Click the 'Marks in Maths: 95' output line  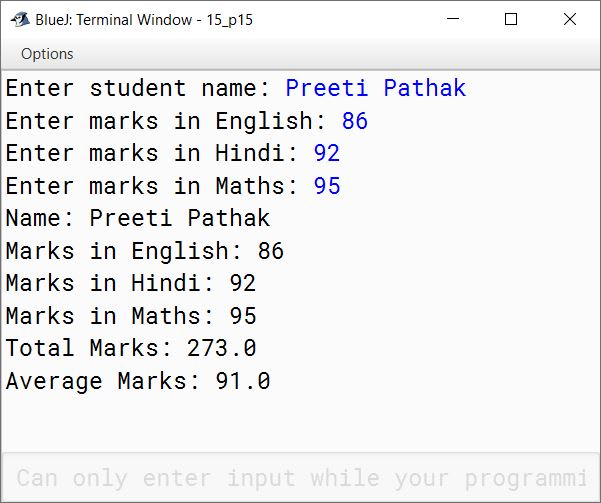131,316
